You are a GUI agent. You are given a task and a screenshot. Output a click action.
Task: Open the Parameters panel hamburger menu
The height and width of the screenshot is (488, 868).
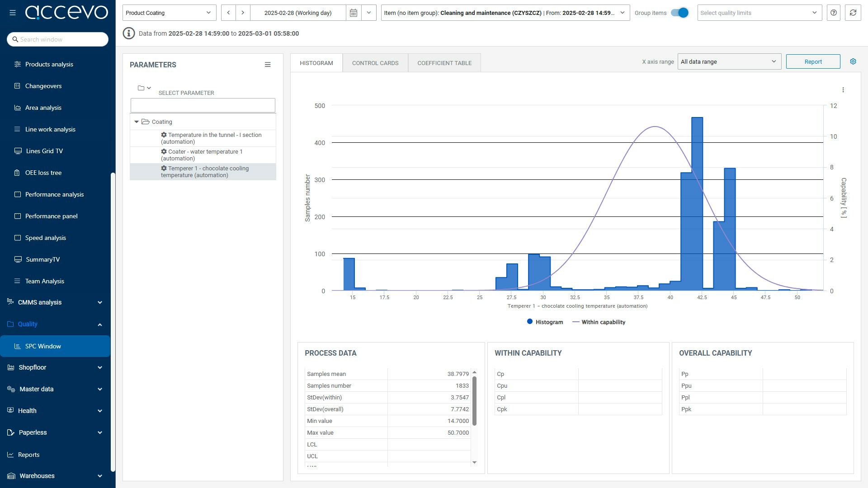(x=268, y=65)
